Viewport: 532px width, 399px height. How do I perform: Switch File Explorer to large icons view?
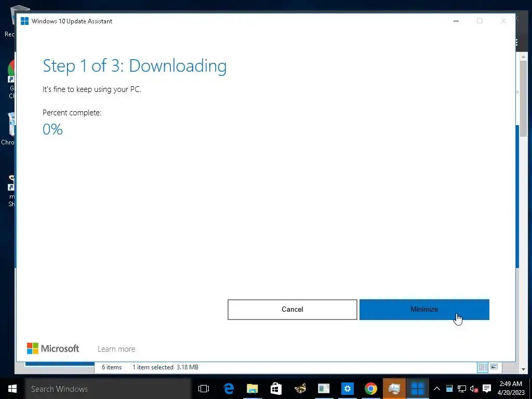coord(494,367)
